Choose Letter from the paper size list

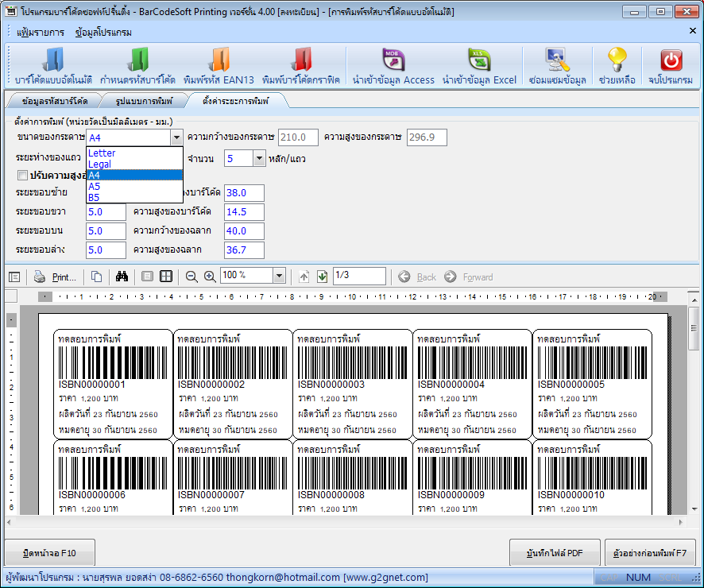pos(135,153)
